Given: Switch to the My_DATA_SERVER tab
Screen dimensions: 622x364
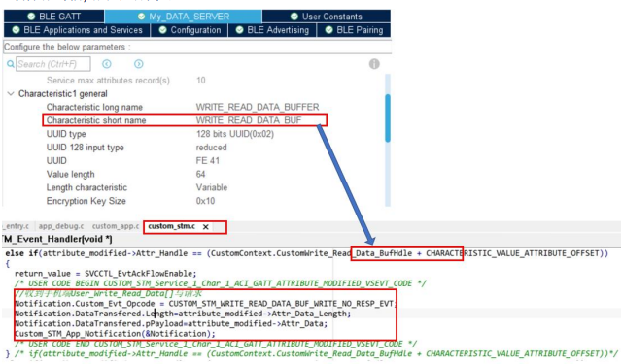Looking at the screenshot, I should 184,17.
